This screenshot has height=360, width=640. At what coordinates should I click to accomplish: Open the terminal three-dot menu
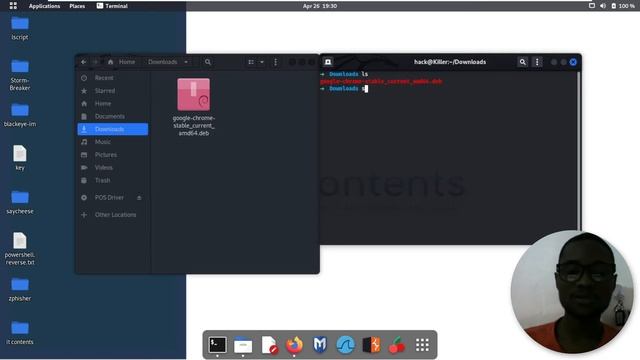[537, 62]
